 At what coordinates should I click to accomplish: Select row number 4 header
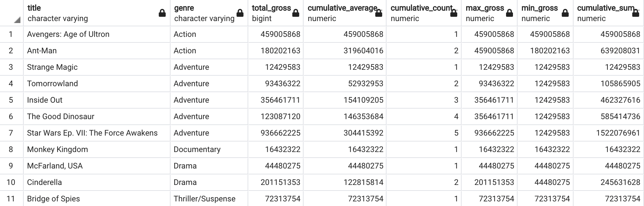click(x=12, y=84)
